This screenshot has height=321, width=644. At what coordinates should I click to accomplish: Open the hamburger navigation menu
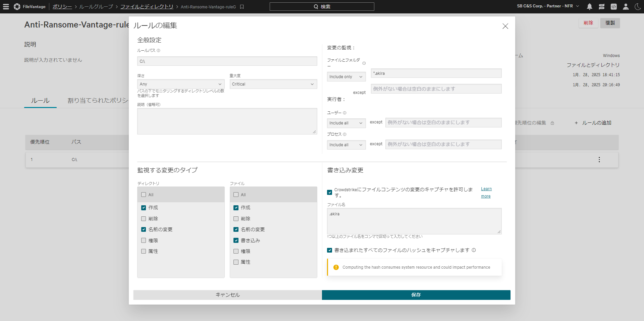tap(6, 7)
